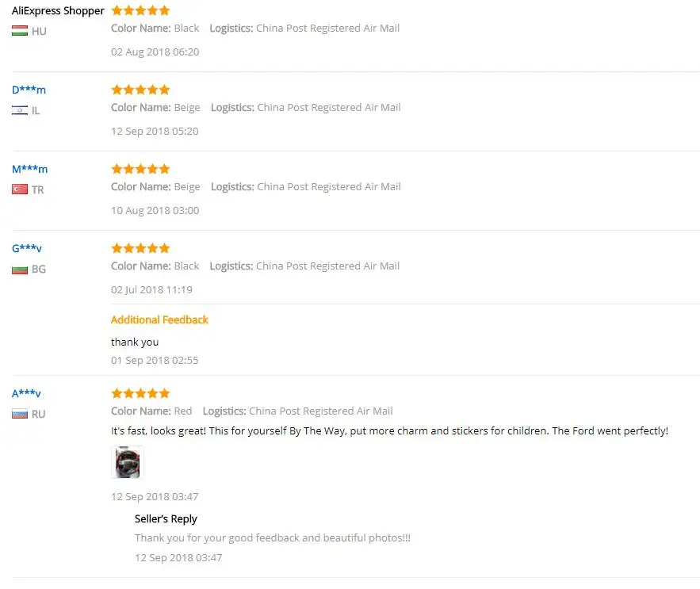Click the Bulgaria flag icon beside BG

[x=20, y=270]
